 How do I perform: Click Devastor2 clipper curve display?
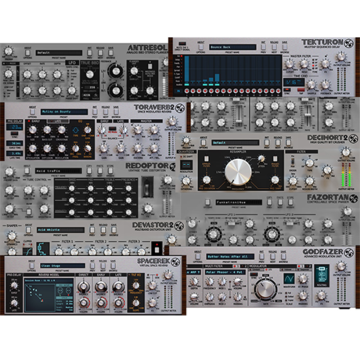28,251
